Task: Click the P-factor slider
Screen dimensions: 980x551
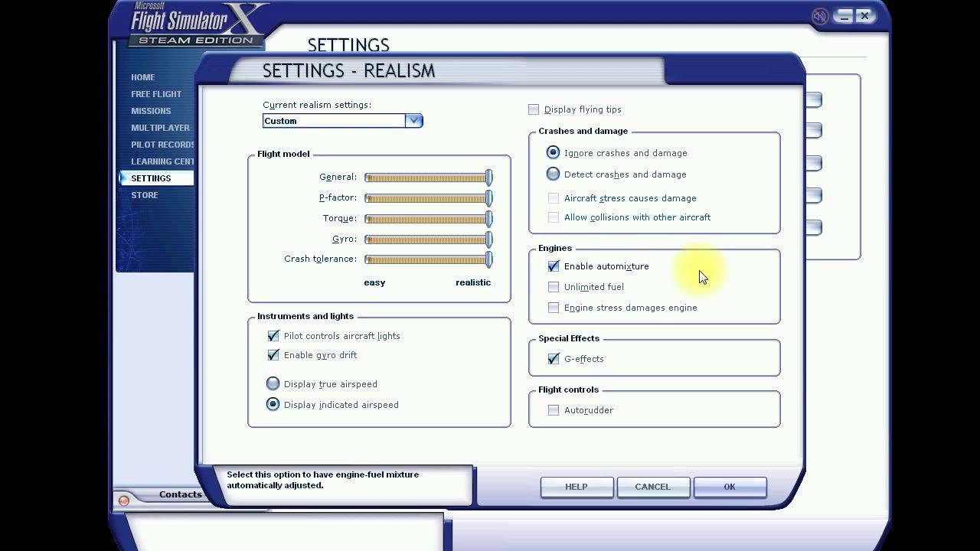Action: click(x=429, y=198)
